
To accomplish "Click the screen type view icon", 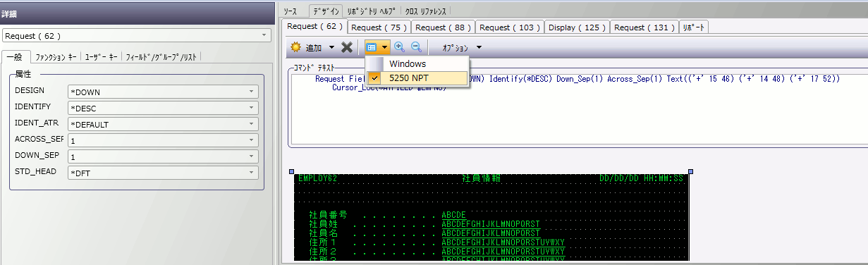I will (372, 47).
